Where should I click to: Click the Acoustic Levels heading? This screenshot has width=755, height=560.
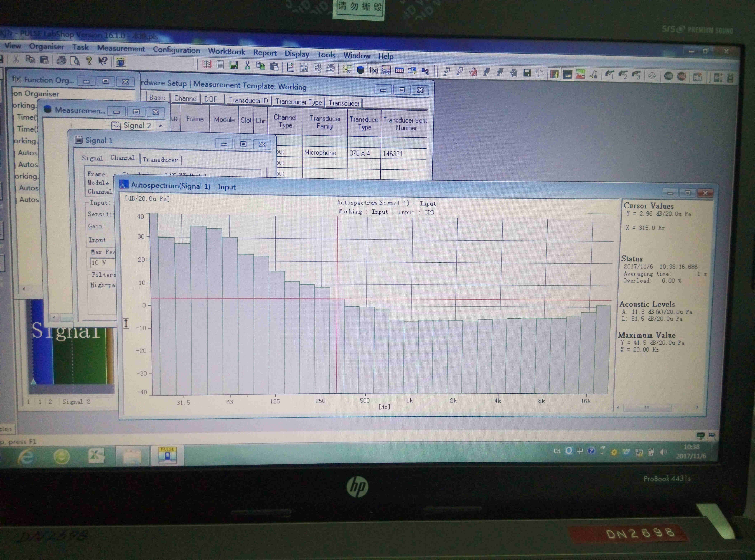[x=647, y=304]
